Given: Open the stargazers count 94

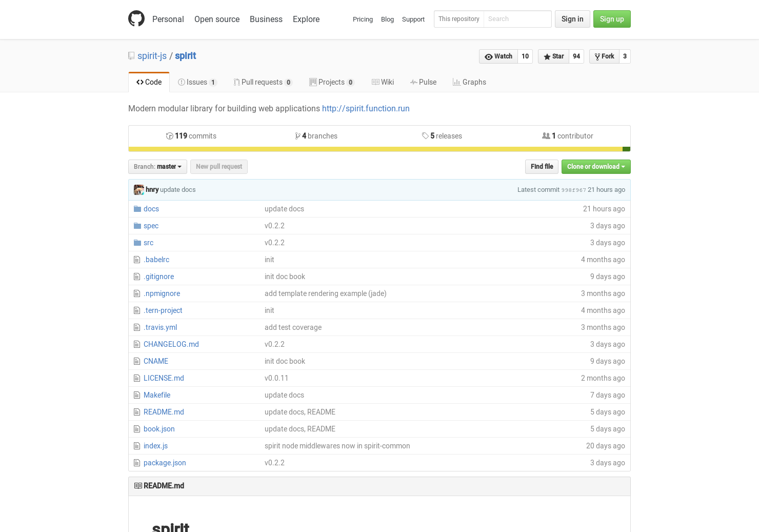Looking at the screenshot, I should point(576,56).
